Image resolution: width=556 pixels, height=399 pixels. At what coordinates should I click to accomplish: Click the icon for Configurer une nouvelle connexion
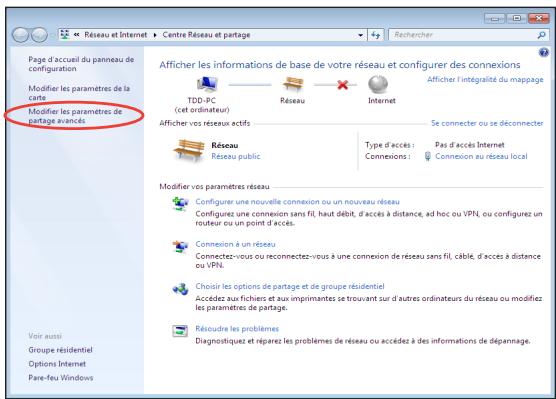pyautogui.click(x=180, y=204)
